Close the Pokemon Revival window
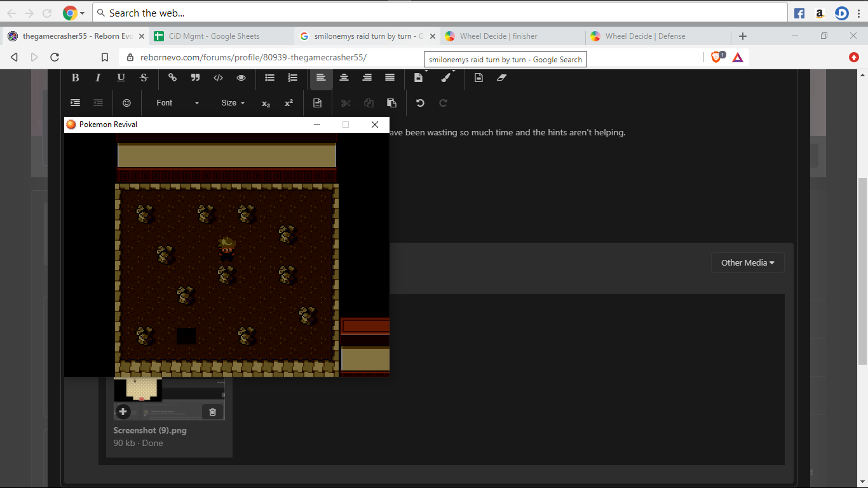The height and width of the screenshot is (488, 868). pos(375,125)
